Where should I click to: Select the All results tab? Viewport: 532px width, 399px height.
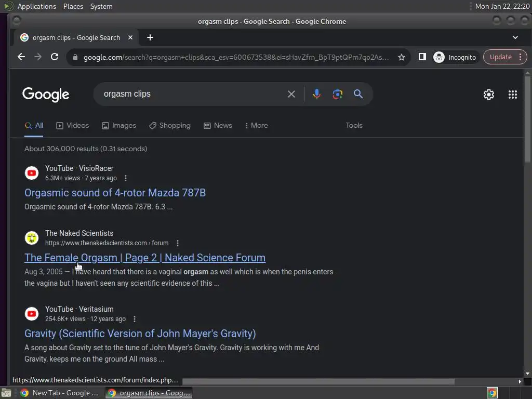[34, 126]
